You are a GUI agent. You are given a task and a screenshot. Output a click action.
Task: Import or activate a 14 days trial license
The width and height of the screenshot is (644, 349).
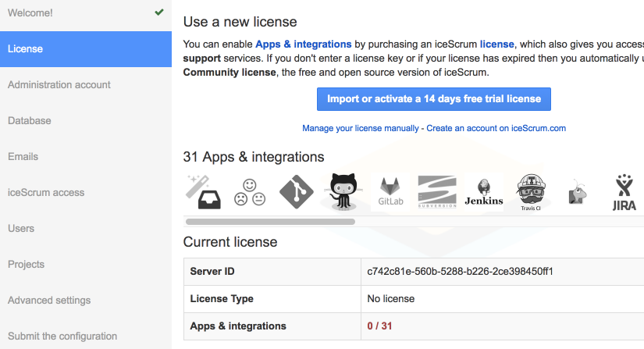pyautogui.click(x=433, y=99)
